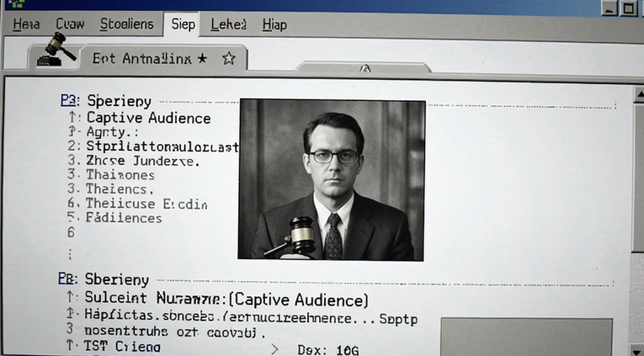Click the outlined star icon on the tab
The width and height of the screenshot is (644, 356).
[229, 58]
